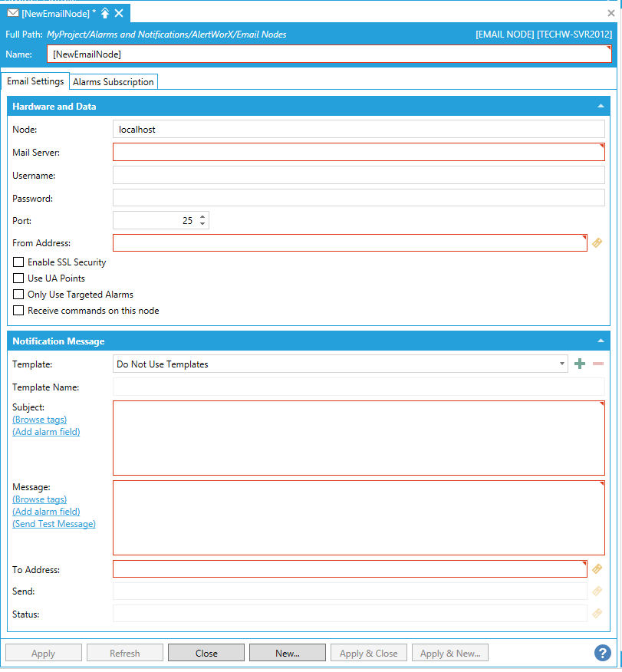The height and width of the screenshot is (672, 622).
Task: Open the Template dropdown list
Action: point(563,364)
